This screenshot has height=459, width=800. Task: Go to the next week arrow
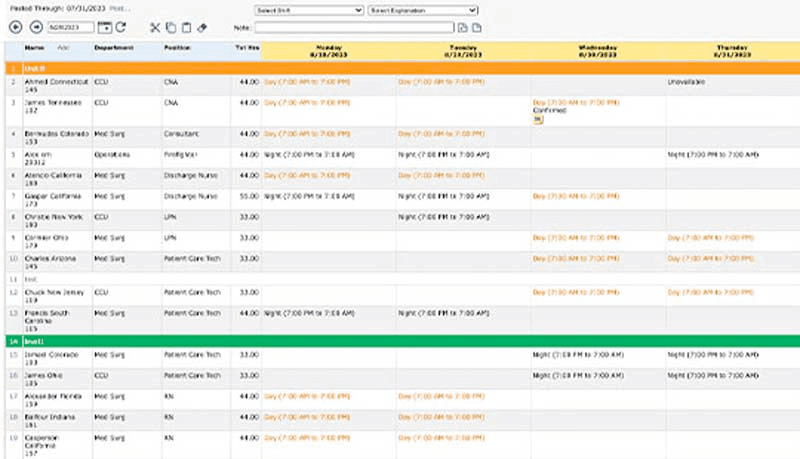pos(36,27)
